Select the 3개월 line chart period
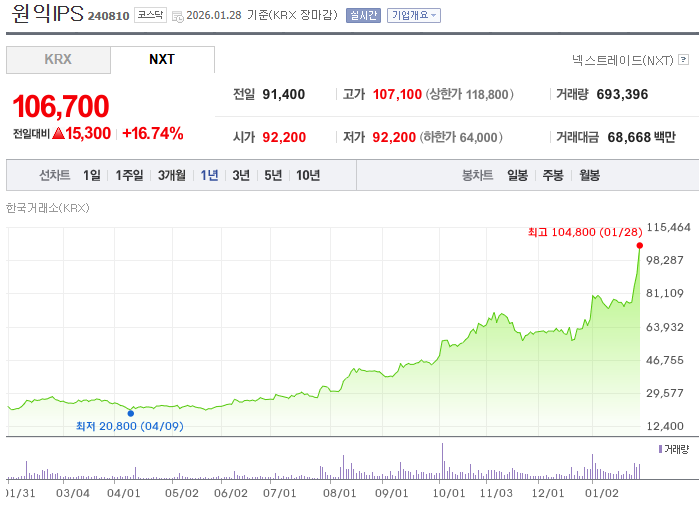The width and height of the screenshot is (699, 514). tap(172, 175)
